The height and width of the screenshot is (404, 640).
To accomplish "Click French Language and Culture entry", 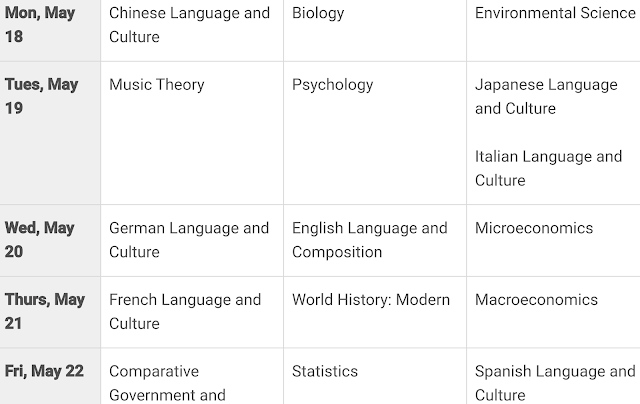I will click(x=185, y=312).
